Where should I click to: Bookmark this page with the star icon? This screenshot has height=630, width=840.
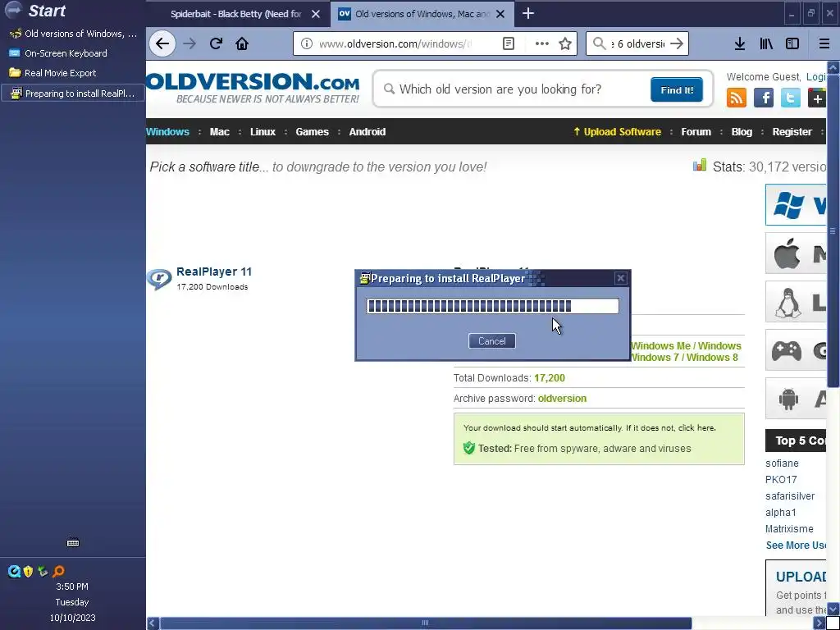565,43
